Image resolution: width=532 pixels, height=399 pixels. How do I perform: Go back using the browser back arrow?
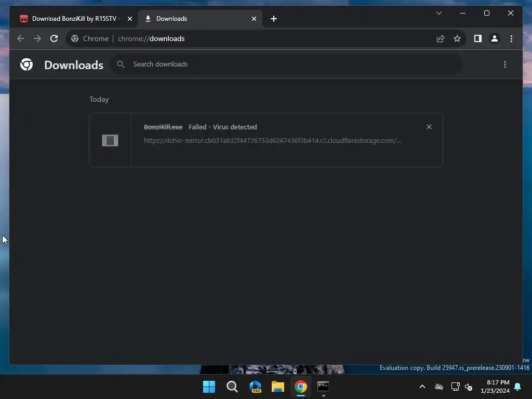(21, 38)
